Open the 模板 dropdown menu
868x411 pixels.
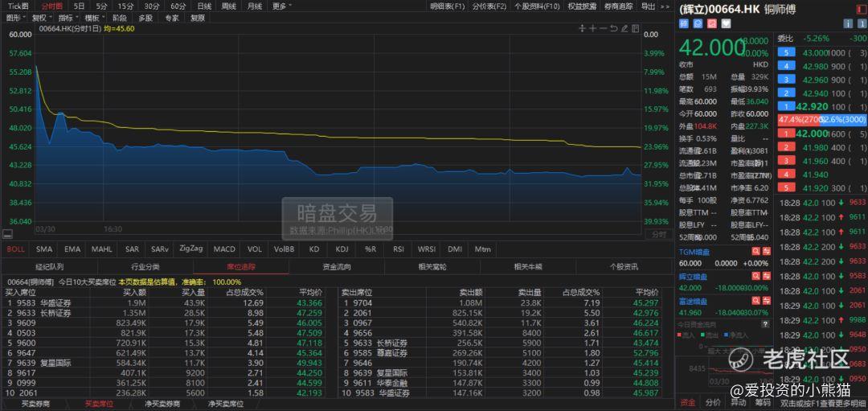tap(93, 18)
